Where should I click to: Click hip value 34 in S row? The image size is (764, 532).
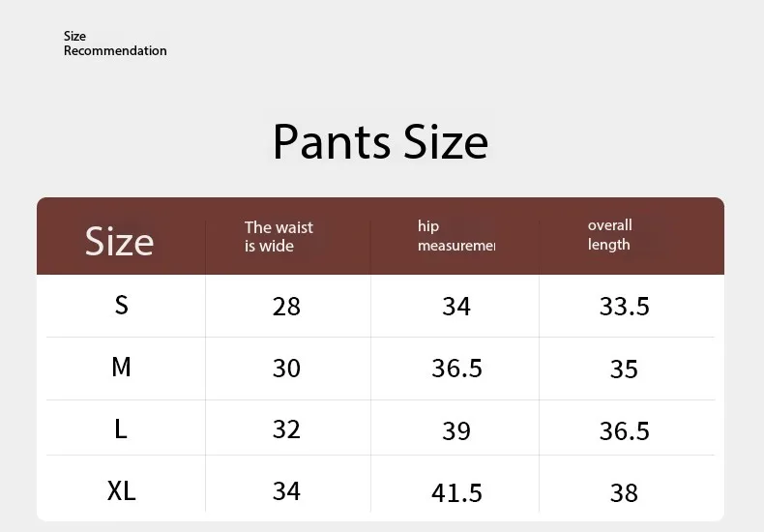pos(455,307)
